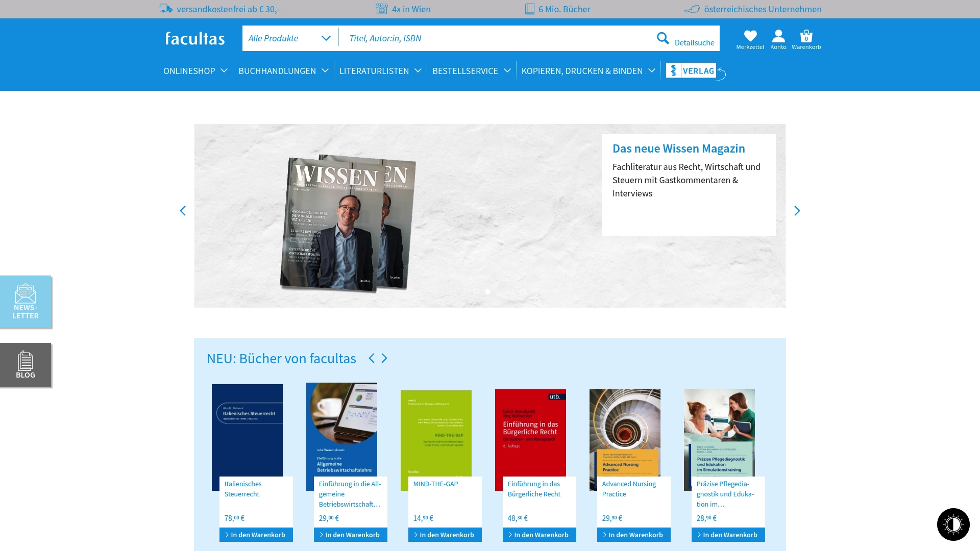
Task: Open the Einführung in die Allgemeine Betriebswirtschaft title link
Action: (350, 494)
